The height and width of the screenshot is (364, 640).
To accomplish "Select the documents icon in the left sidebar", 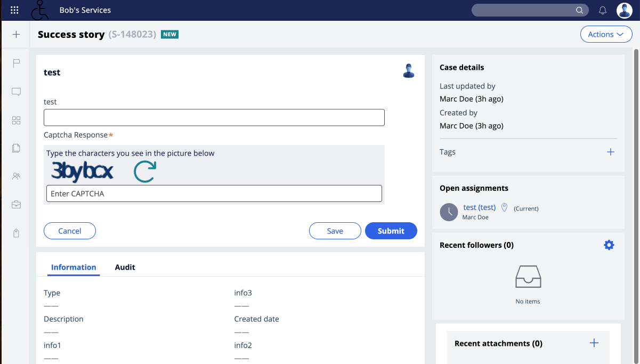I will pyautogui.click(x=16, y=148).
